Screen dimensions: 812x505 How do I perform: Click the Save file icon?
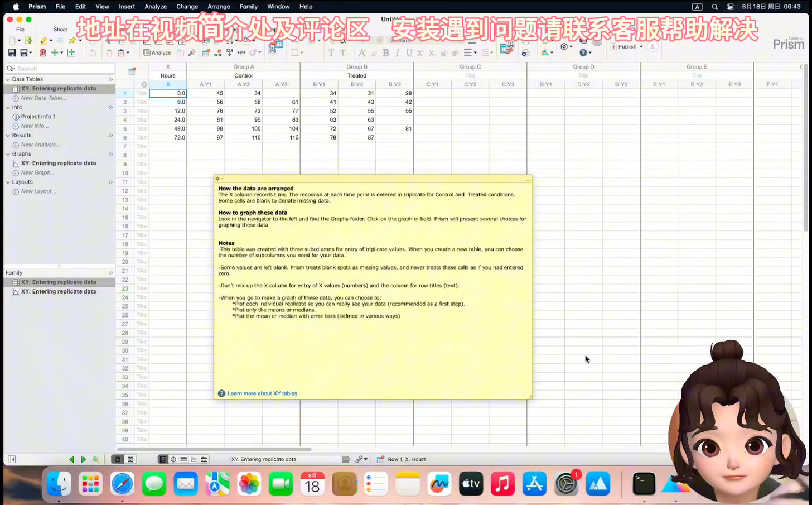click(x=12, y=52)
